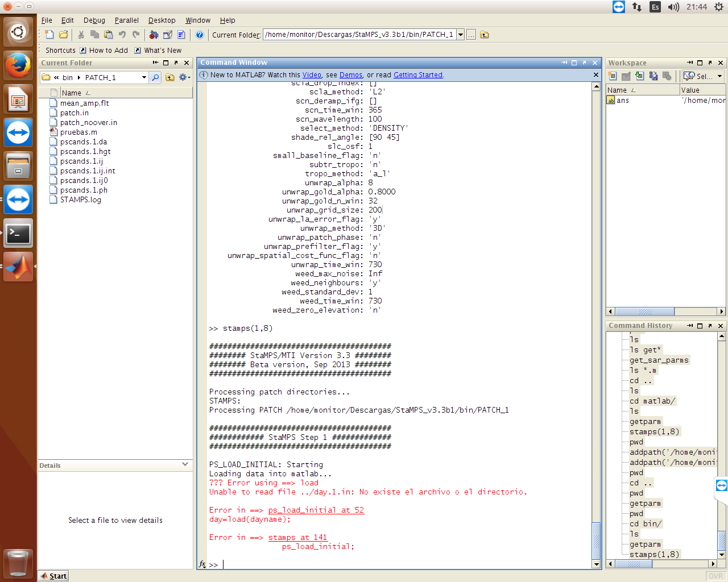Open Current Folder panel gear actions menu
This screenshot has height=582, width=728.
[184, 77]
